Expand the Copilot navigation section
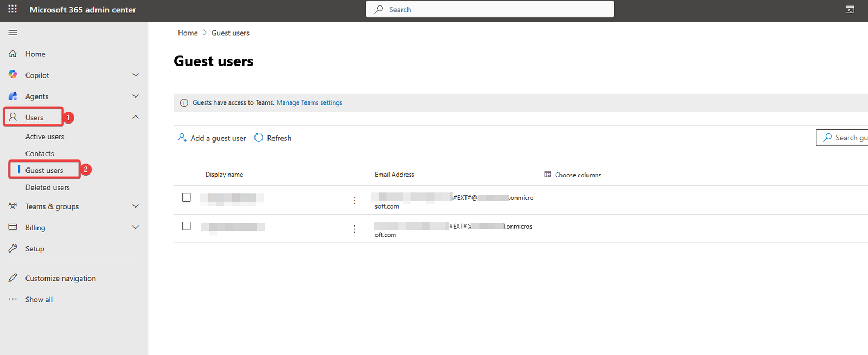 (136, 75)
